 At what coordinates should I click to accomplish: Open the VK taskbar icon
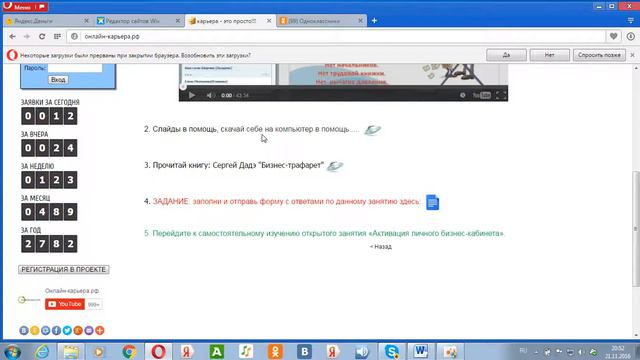[x=304, y=351]
